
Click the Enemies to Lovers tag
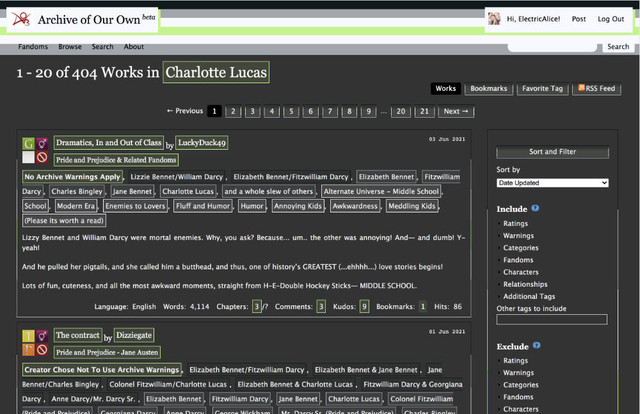point(136,206)
